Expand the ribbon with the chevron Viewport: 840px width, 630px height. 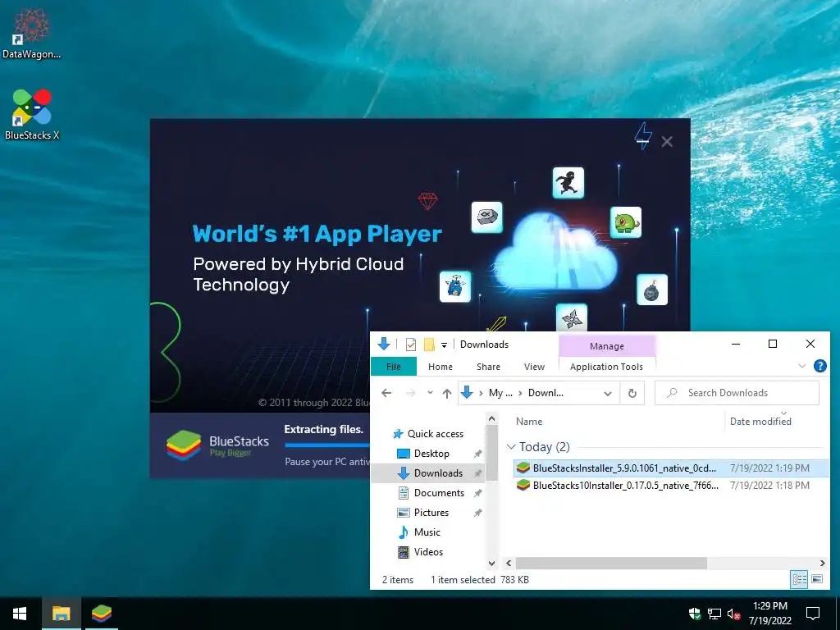pos(802,366)
